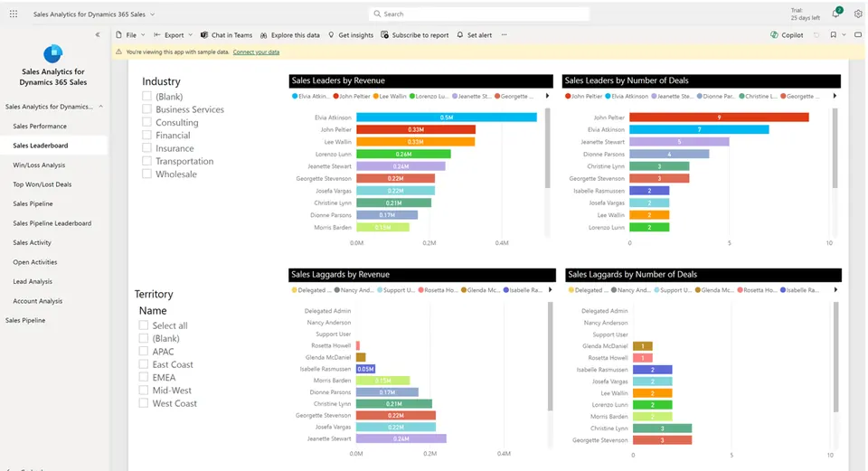
Task: Collapse the navigation pane double-chevron
Action: [98, 34]
